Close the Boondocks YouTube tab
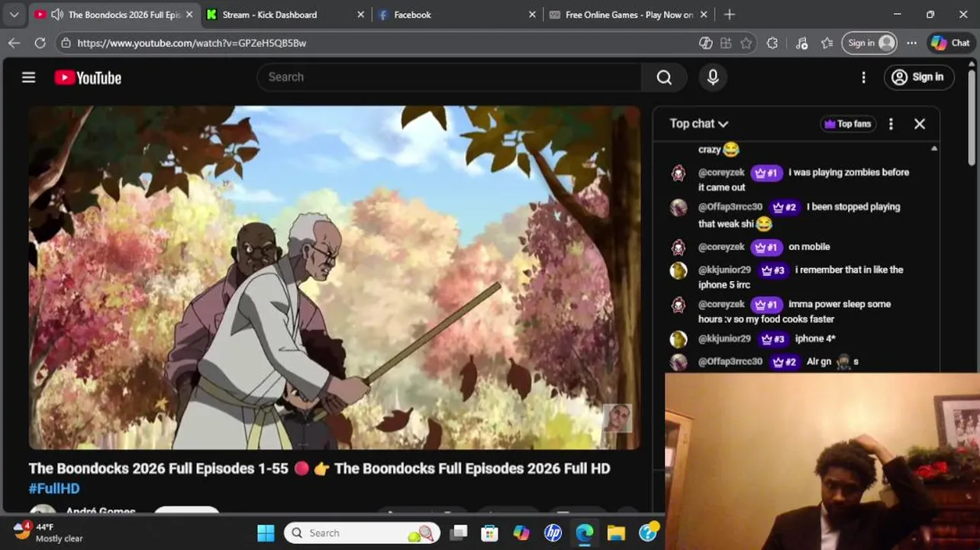This screenshot has width=980, height=550. (x=189, y=15)
